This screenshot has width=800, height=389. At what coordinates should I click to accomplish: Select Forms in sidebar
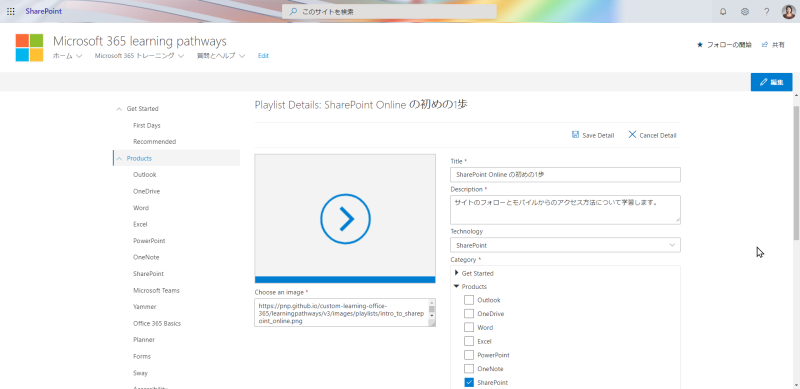tap(142, 356)
